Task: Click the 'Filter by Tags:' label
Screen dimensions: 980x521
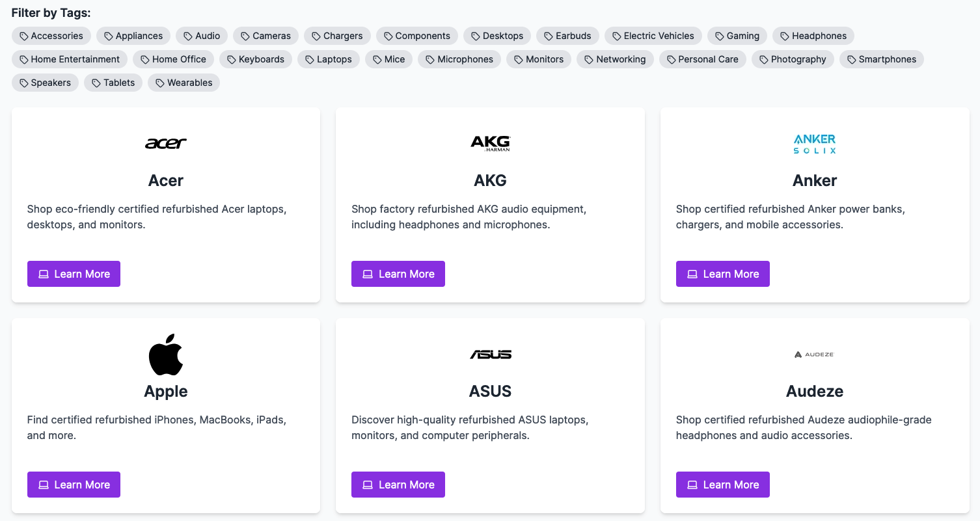Action: coord(51,13)
